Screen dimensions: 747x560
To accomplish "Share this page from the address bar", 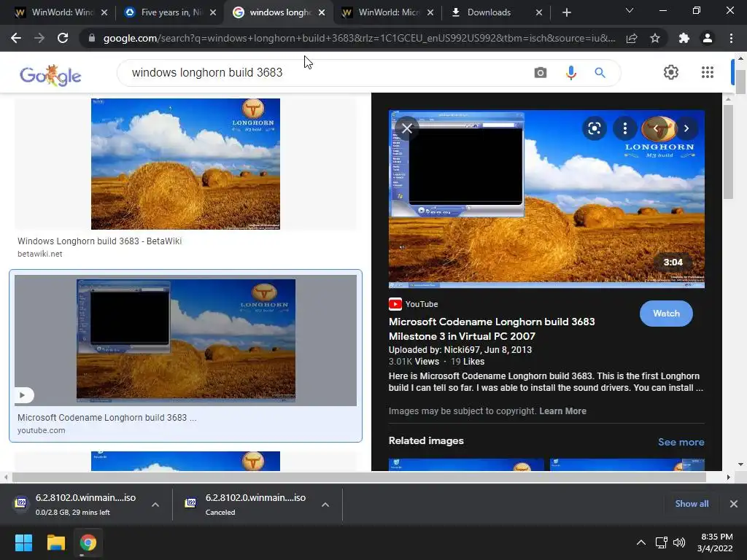I will coord(632,38).
